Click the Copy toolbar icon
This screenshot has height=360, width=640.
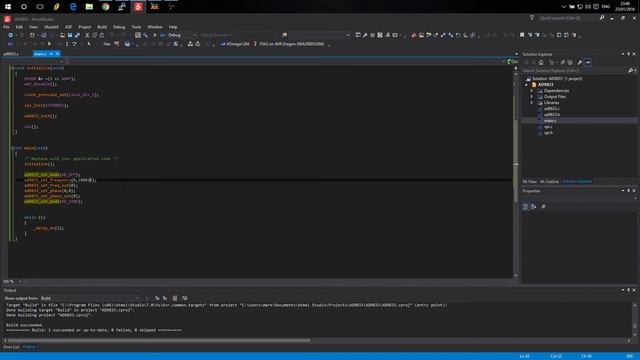[94, 36]
